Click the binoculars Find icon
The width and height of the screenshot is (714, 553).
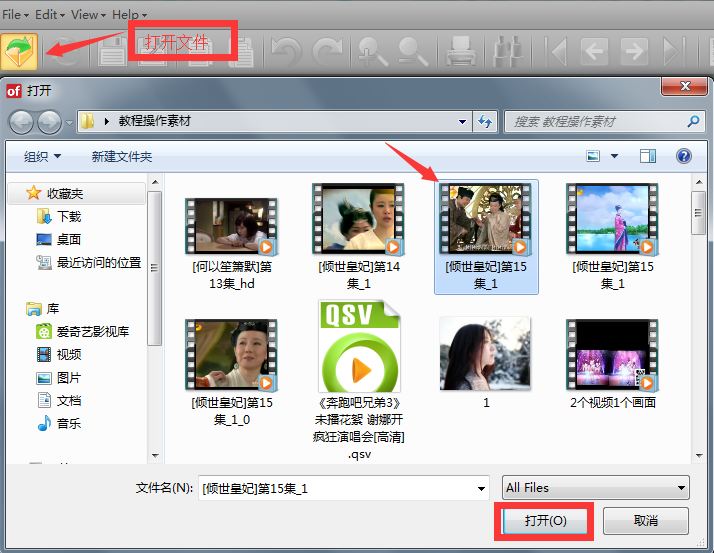tap(508, 51)
